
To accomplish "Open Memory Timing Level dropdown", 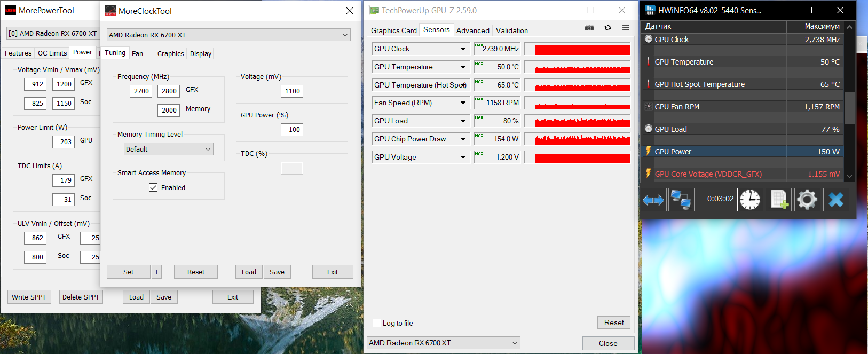I will click(169, 149).
